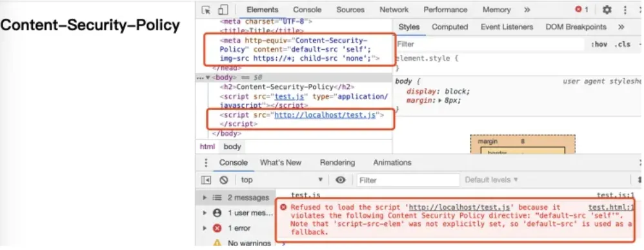Follow the http://localhost/test.js link in Elements
Viewport: 644px width, 250px height.
pos(325,115)
